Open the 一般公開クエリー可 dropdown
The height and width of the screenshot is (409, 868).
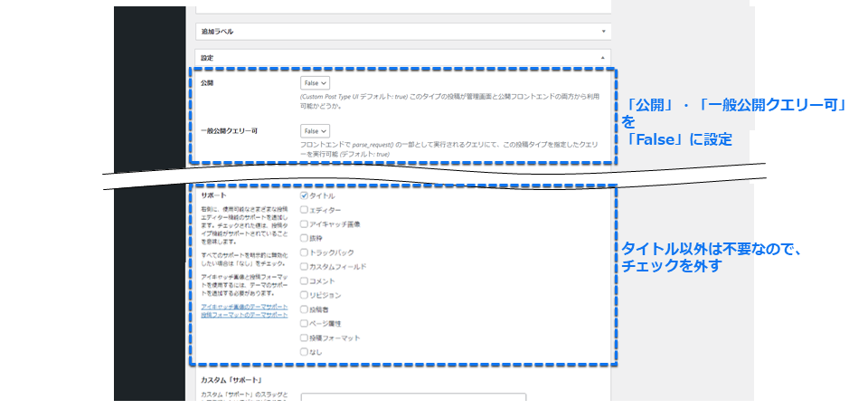pos(316,130)
